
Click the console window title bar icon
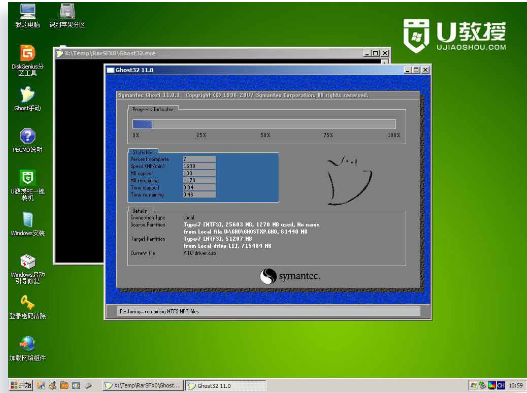coord(60,53)
